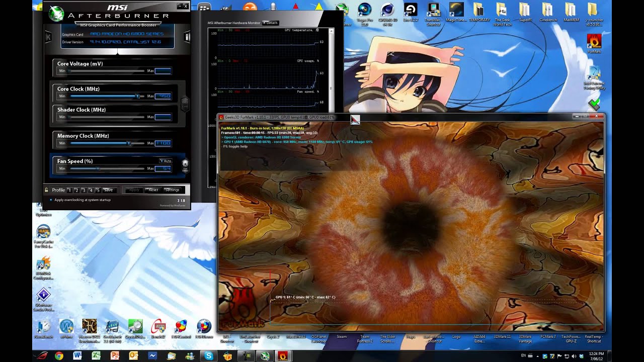
Task: Click the Fan Speed value field
Action: pyautogui.click(x=163, y=168)
